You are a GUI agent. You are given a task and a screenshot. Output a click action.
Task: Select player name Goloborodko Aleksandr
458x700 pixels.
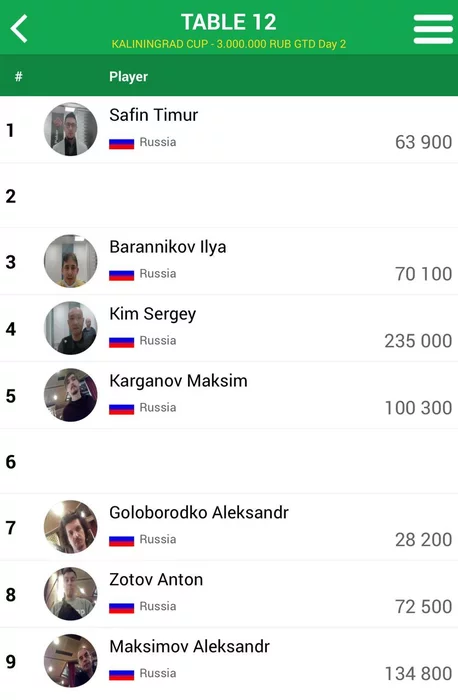[199, 512]
